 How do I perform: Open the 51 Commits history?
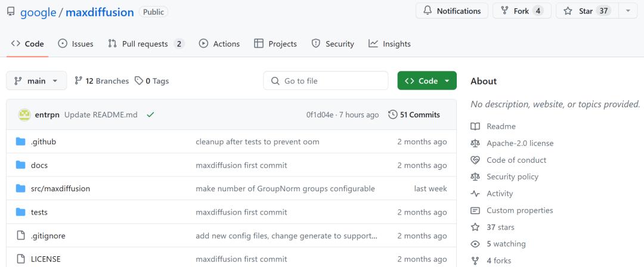coord(414,114)
